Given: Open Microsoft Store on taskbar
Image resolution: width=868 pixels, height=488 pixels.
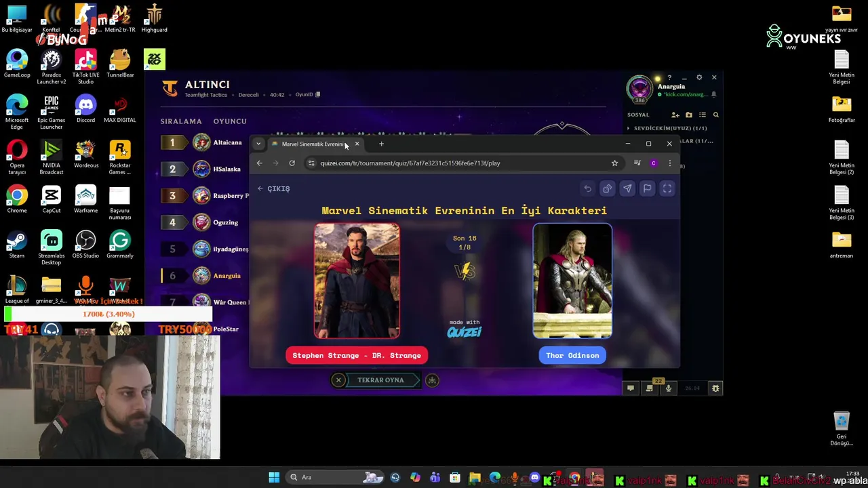Looking at the screenshot, I should (455, 478).
